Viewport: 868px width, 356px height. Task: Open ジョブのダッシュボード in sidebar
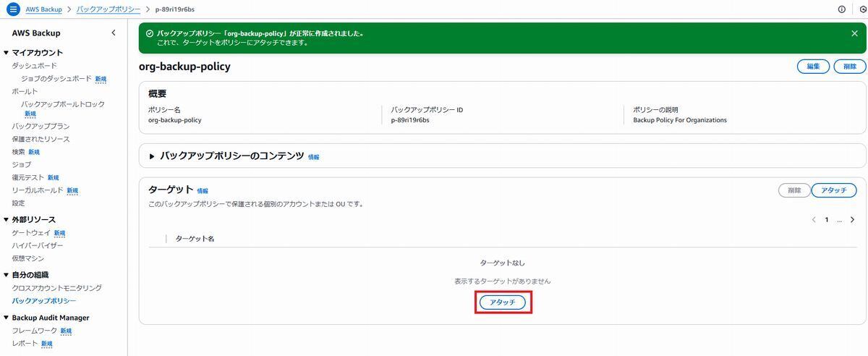click(56, 79)
